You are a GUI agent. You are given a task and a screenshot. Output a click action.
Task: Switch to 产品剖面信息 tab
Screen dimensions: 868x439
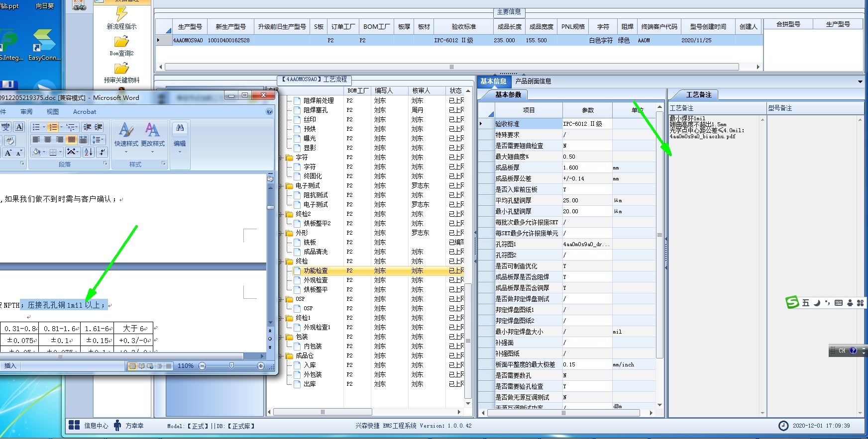point(533,81)
